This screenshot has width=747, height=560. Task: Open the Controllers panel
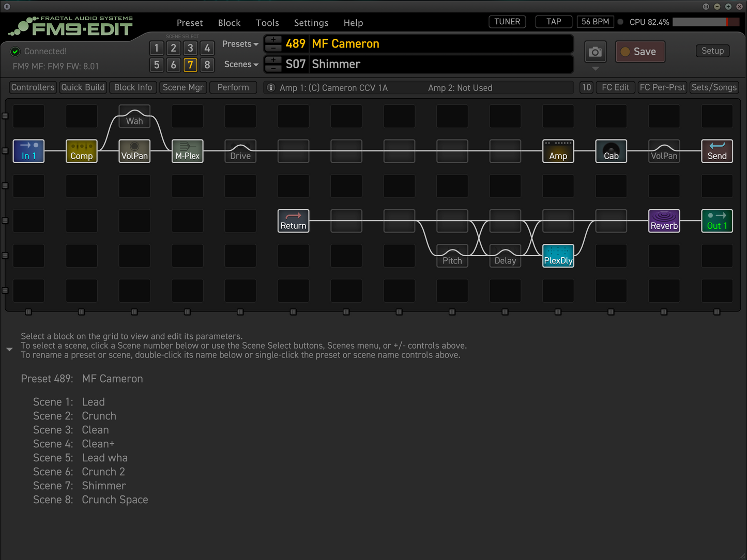tap(33, 87)
